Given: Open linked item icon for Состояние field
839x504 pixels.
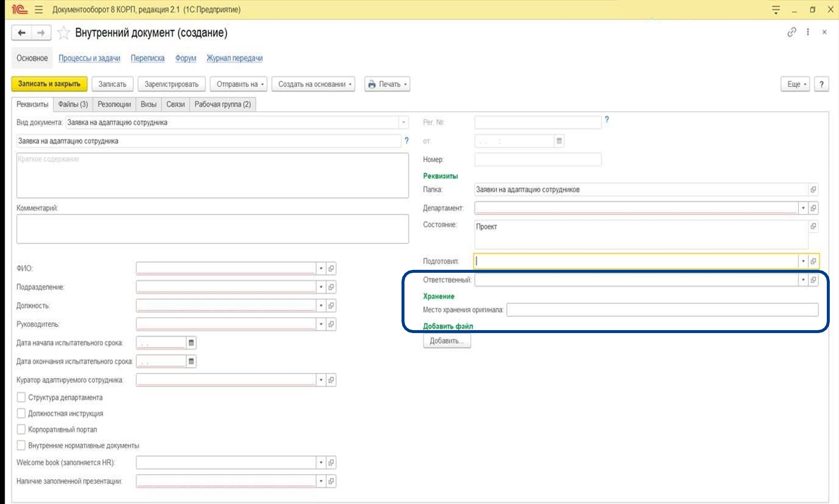Looking at the screenshot, I should pyautogui.click(x=813, y=226).
